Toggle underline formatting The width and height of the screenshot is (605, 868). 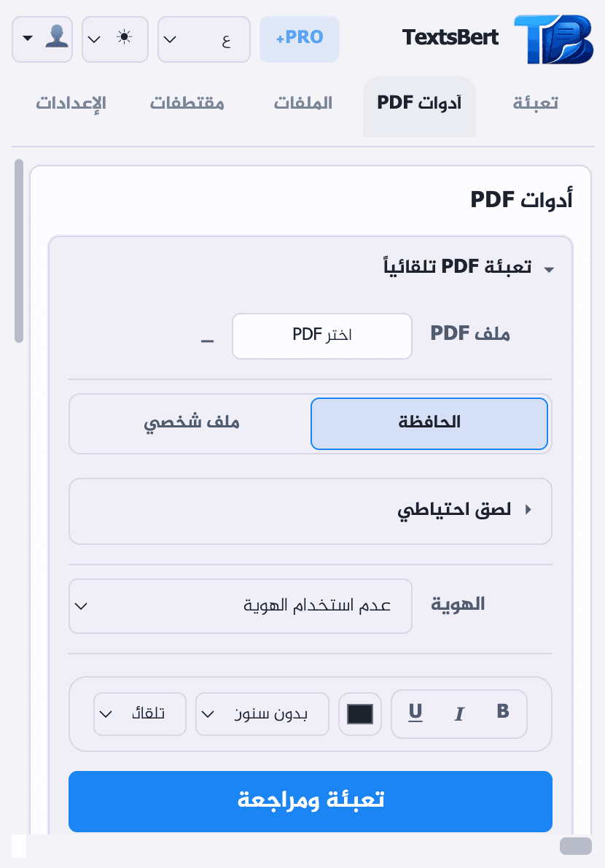tap(415, 713)
